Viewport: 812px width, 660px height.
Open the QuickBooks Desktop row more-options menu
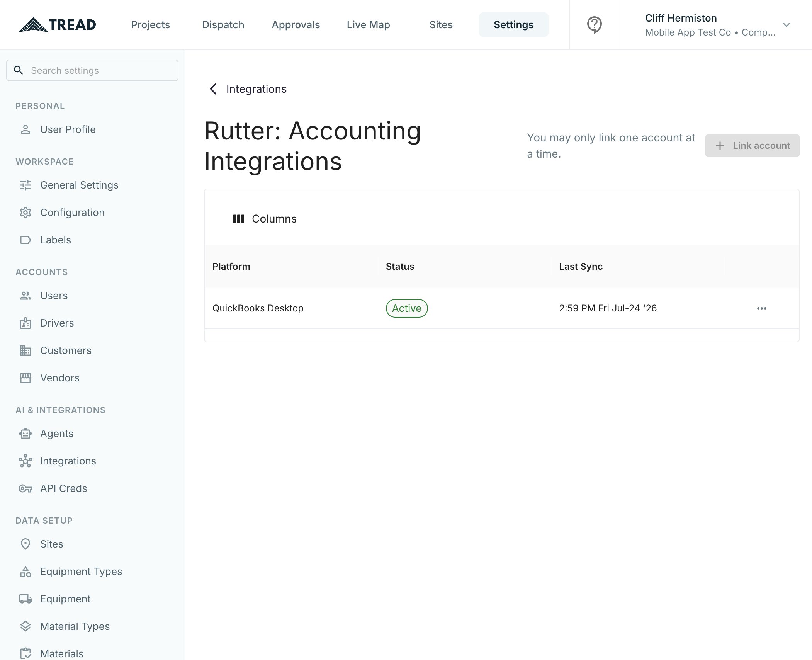click(762, 308)
